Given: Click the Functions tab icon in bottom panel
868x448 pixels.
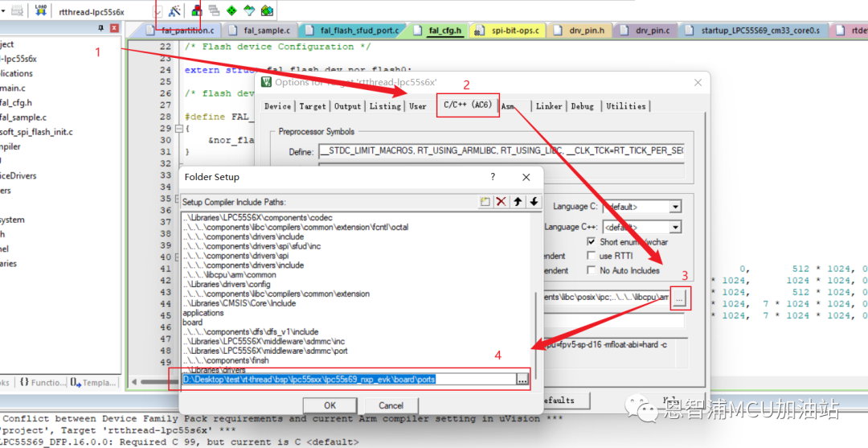Looking at the screenshot, I should pyautogui.click(x=24, y=382).
